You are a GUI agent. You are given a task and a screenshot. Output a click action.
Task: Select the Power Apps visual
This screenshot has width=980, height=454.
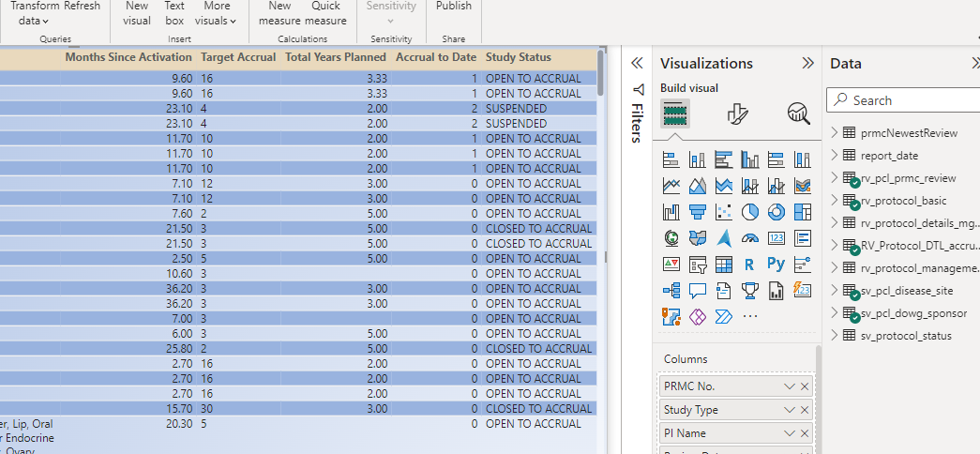tap(698, 317)
